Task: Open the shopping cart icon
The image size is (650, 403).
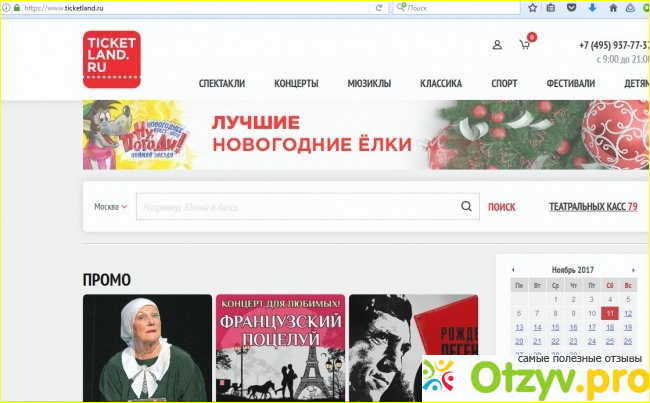Action: coord(524,45)
